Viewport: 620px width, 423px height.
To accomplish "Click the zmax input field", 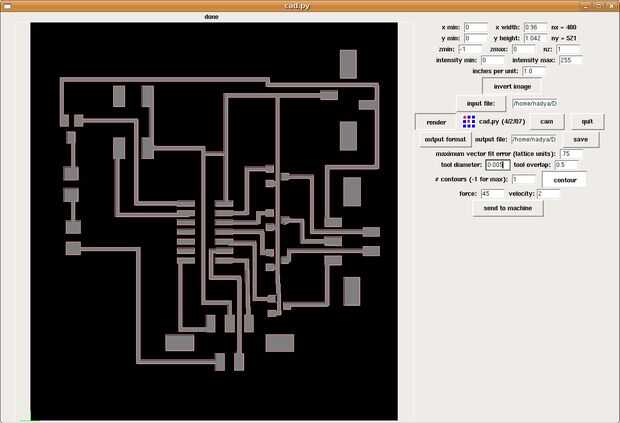I will (x=524, y=49).
